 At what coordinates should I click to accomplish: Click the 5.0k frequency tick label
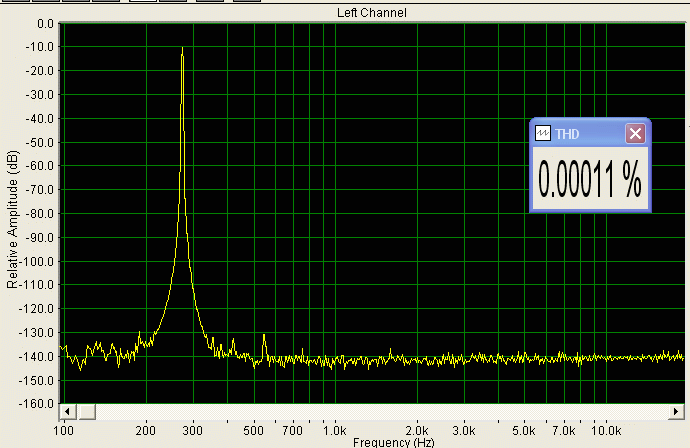coord(524,430)
